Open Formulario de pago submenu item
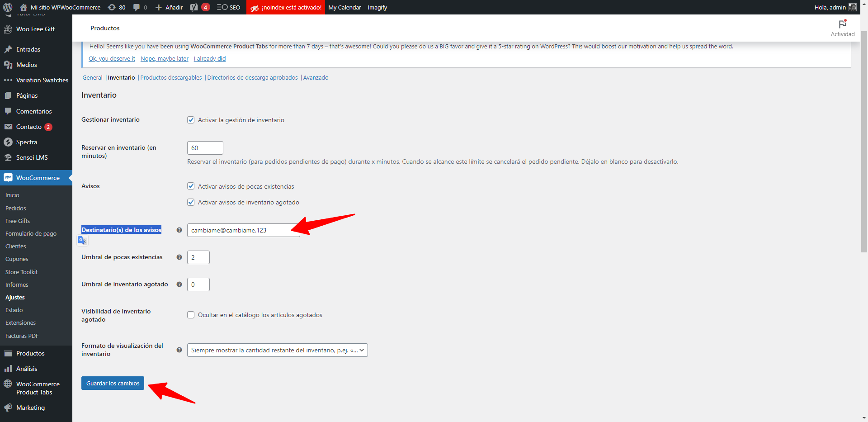This screenshot has width=868, height=422. coord(31,234)
